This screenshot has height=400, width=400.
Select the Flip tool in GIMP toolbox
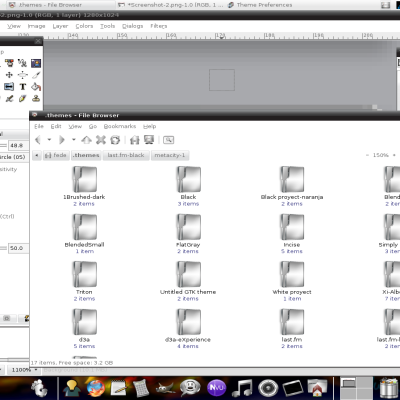pos(9,87)
